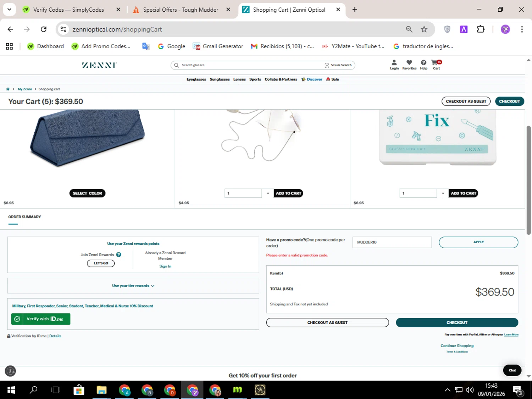Viewport: 532px width, 399px height.
Task: Click the promo code input field
Action: click(x=392, y=242)
